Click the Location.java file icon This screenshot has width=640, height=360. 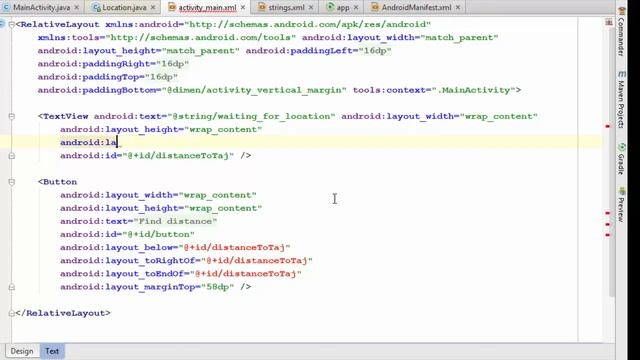pyautogui.click(x=96, y=7)
